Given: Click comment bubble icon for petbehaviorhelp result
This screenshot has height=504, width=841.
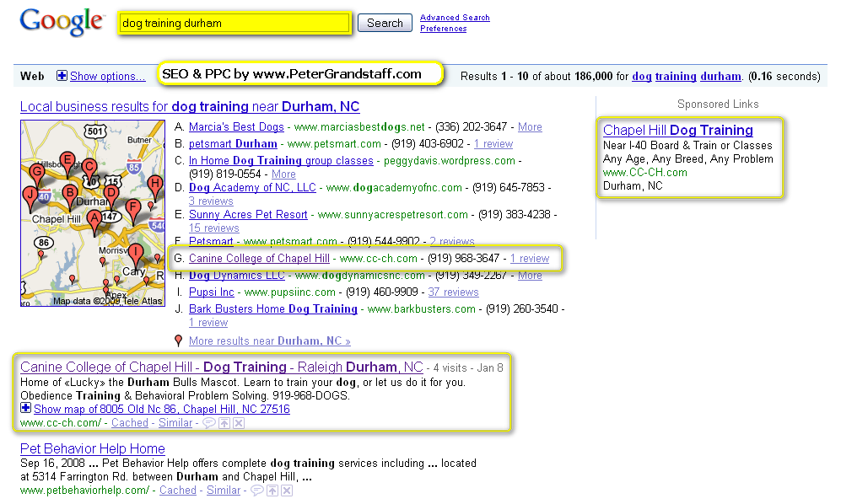Looking at the screenshot, I should [257, 491].
